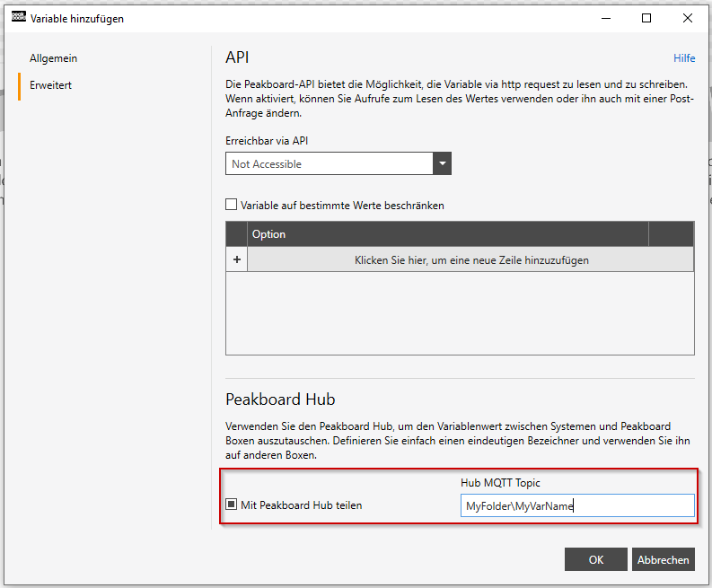This screenshot has width=712, height=588.
Task: Confirm with the OK button
Action: tap(596, 559)
